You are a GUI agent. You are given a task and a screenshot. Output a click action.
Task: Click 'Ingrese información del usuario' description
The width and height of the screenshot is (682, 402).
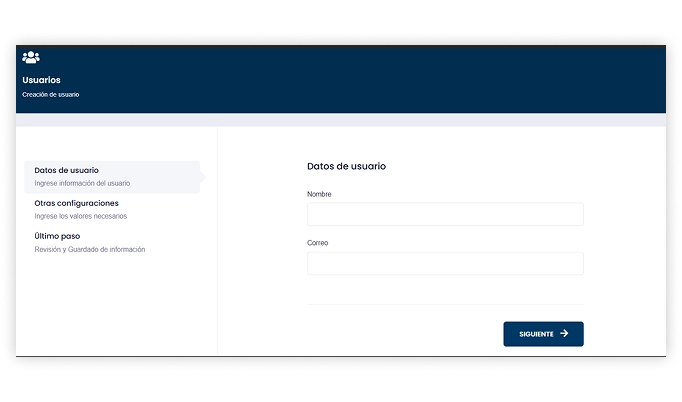pyautogui.click(x=82, y=183)
